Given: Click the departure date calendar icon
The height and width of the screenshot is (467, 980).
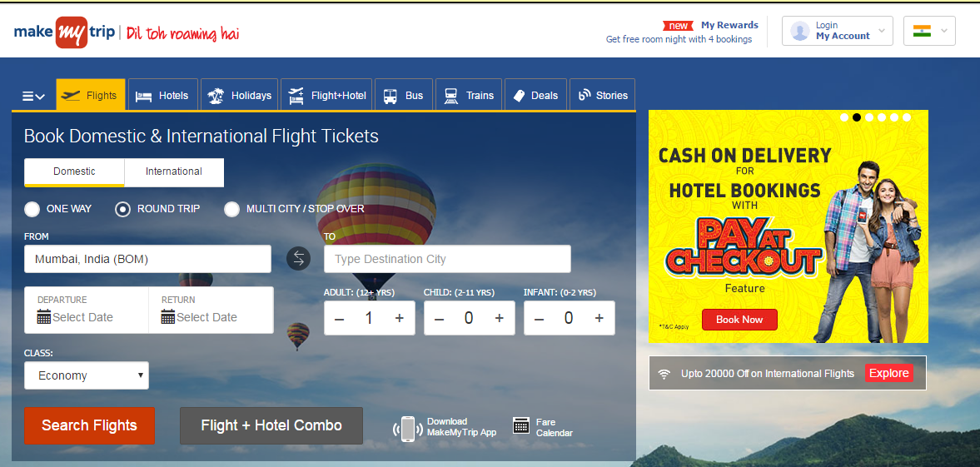Looking at the screenshot, I should (44, 317).
